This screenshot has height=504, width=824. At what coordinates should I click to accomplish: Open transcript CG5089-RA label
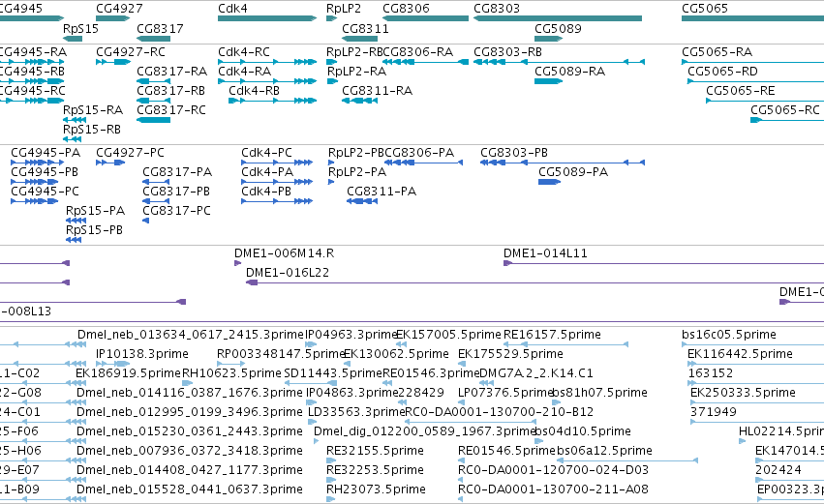click(x=569, y=72)
